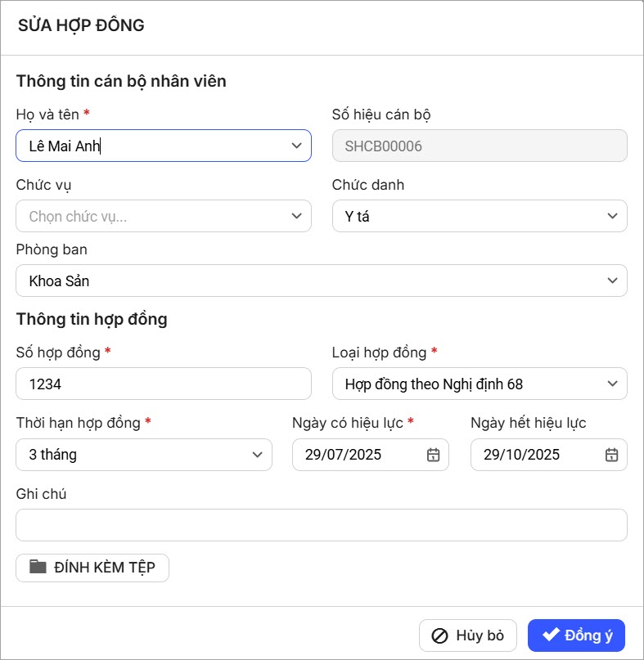Focus the Ghi chú notes field
Image resolution: width=644 pixels, height=660 pixels.
[x=322, y=525]
